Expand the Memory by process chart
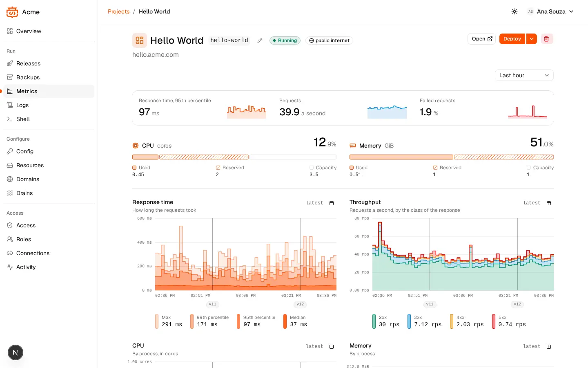Screen dimensions: 588x368 [549, 346]
